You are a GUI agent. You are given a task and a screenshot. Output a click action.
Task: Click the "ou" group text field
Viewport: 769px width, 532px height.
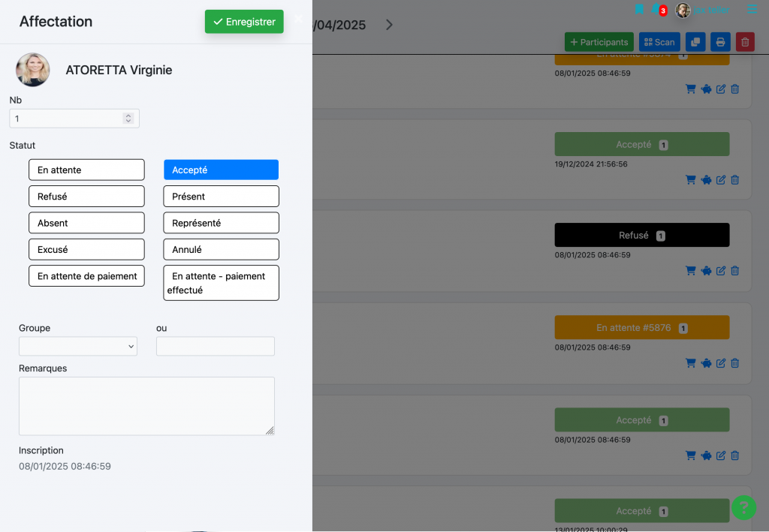point(216,346)
